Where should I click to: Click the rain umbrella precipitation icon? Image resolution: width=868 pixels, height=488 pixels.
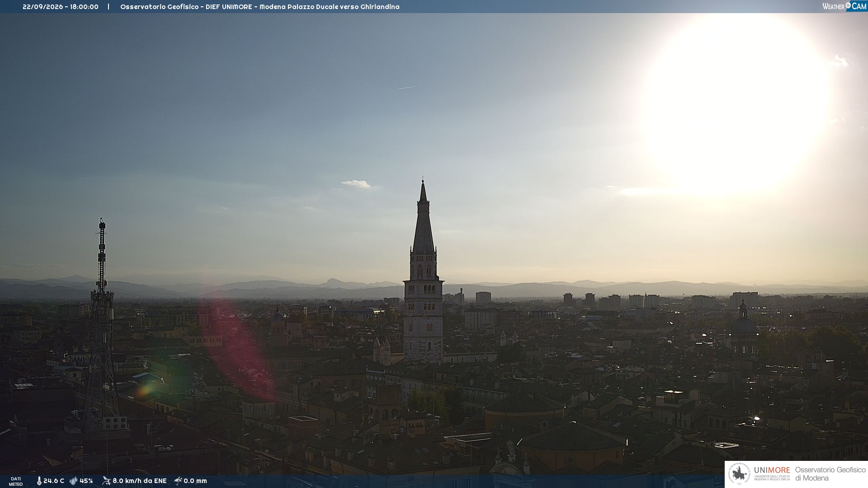[178, 481]
